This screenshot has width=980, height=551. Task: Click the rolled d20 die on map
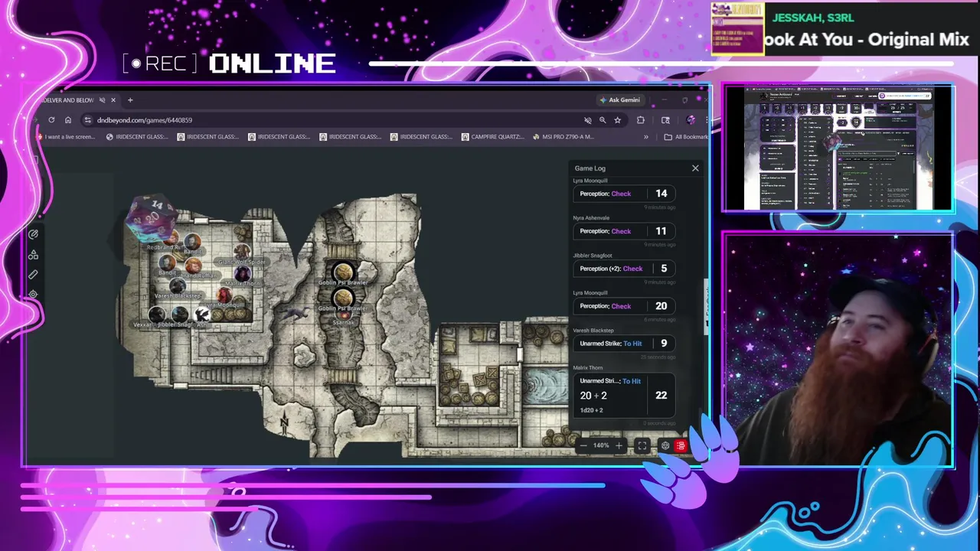(x=152, y=217)
